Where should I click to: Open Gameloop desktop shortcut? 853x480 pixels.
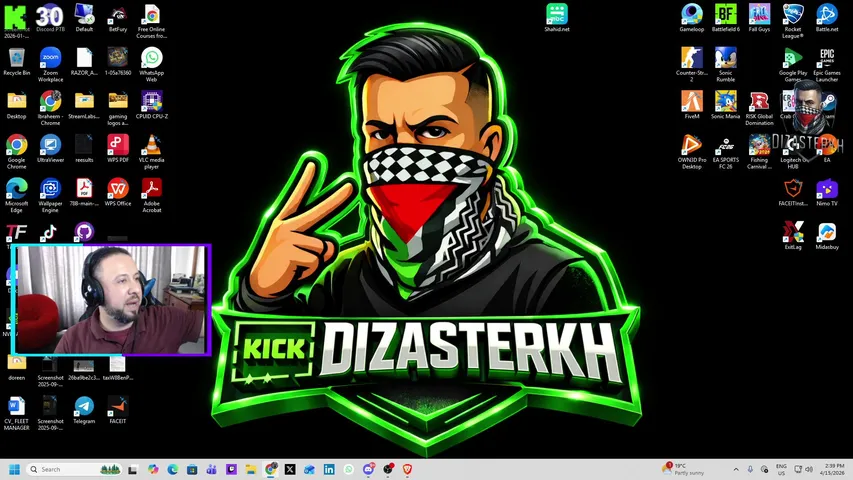(691, 18)
